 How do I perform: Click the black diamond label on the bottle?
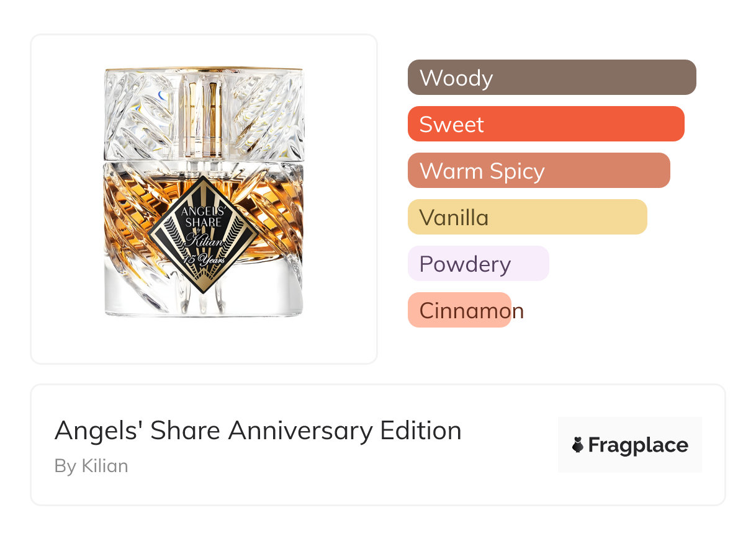coord(204,234)
